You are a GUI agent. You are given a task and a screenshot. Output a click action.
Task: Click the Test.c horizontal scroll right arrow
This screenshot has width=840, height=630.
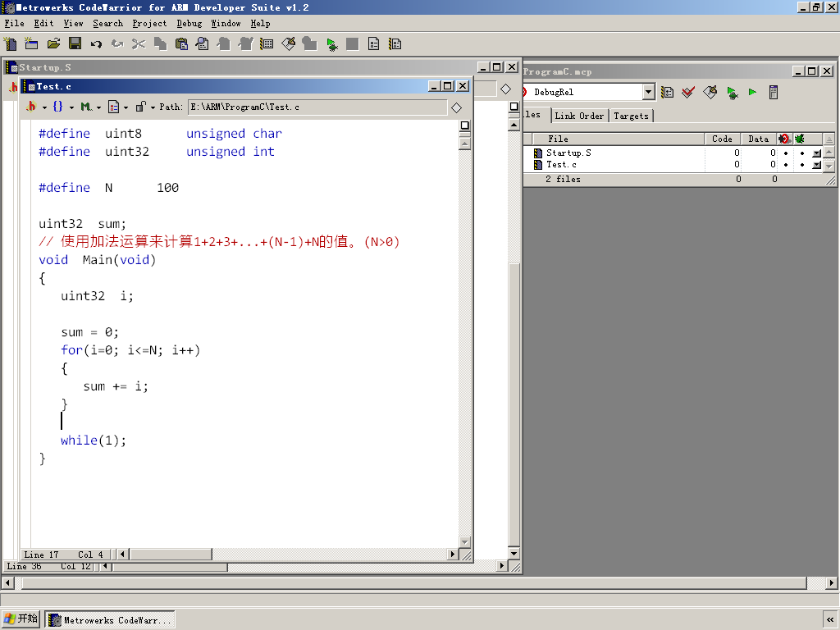(x=453, y=554)
